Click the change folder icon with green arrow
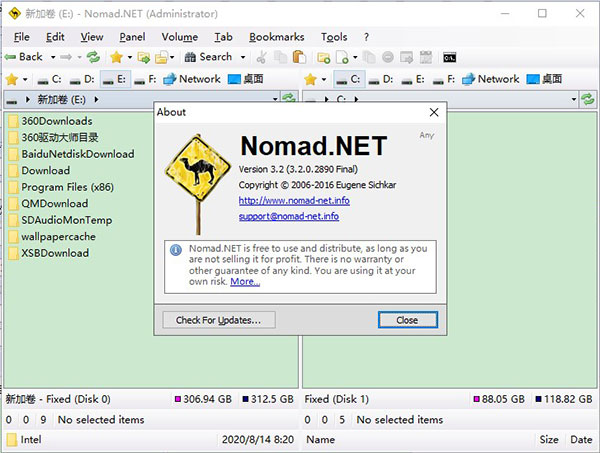 tap(144, 58)
